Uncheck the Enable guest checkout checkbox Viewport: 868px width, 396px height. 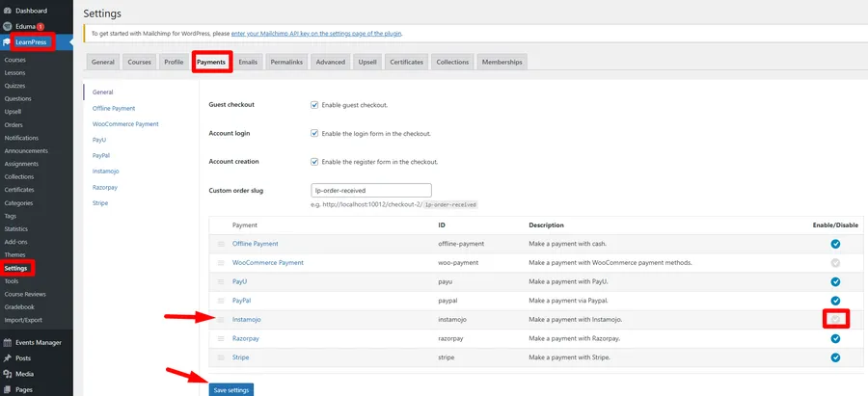[x=314, y=105]
